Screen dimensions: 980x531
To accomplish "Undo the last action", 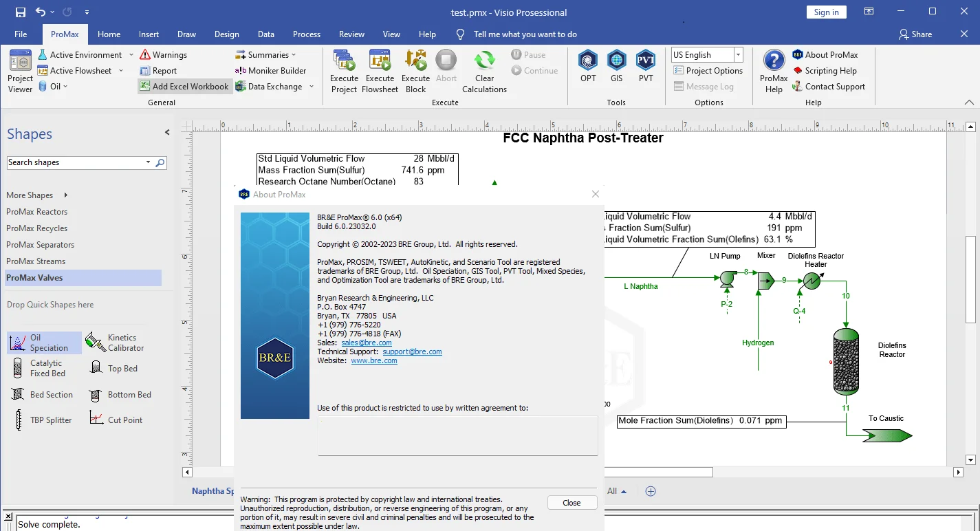I will (x=41, y=12).
